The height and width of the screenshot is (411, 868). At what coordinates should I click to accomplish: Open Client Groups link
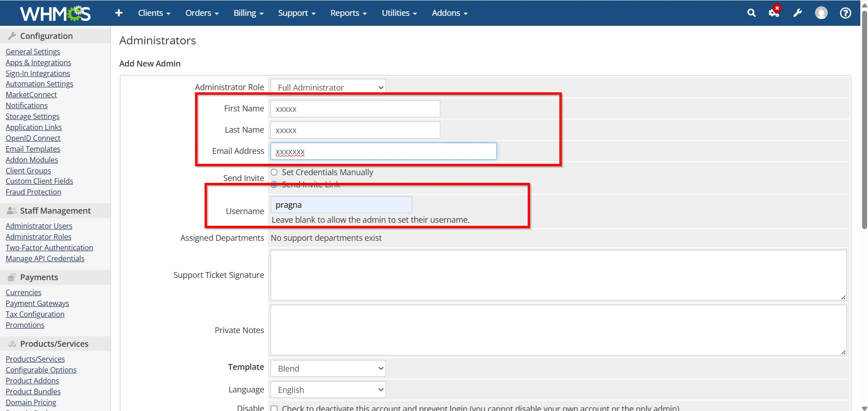tap(29, 171)
